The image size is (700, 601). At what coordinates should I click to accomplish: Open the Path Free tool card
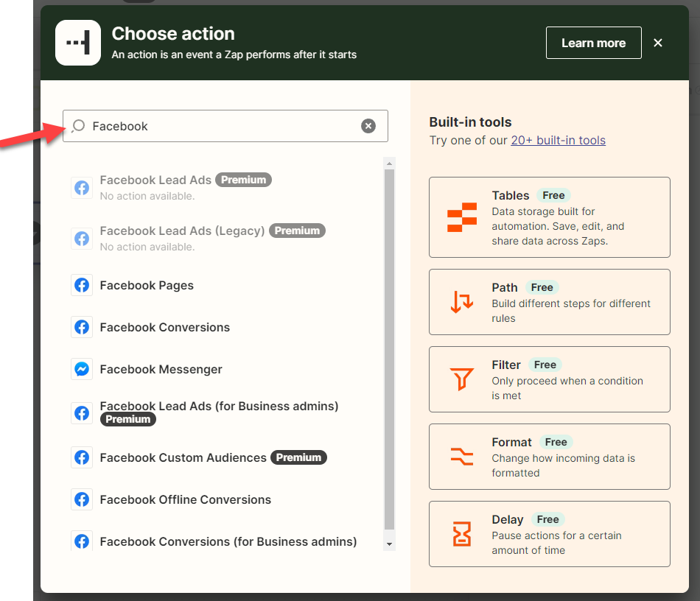[x=550, y=302]
